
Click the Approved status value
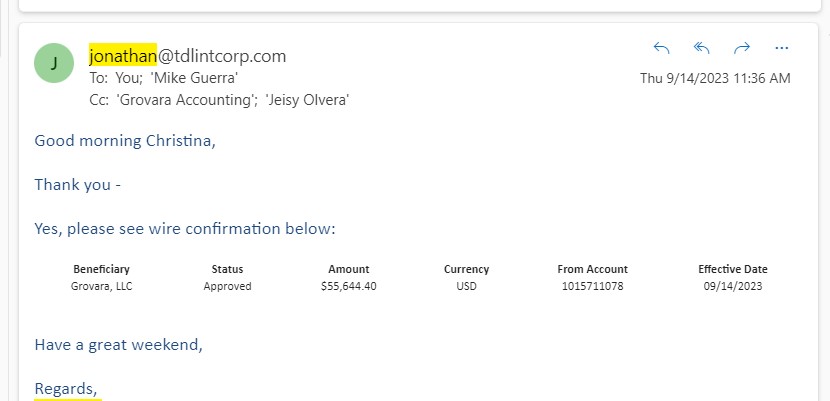[227, 287]
